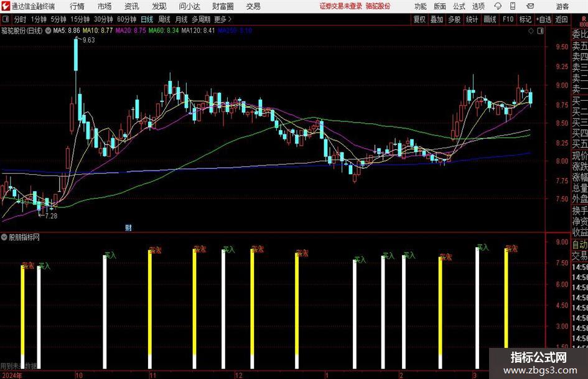
Task: Click the 返回 back button
Action: point(562,19)
